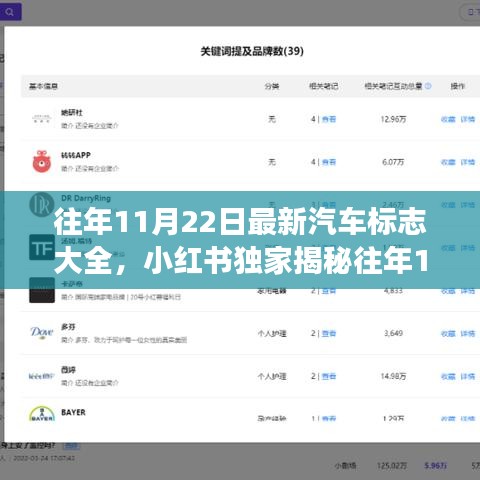480x480 pixels.
Task: Open 查看 link in 转转APP row
Action: pos(329,162)
